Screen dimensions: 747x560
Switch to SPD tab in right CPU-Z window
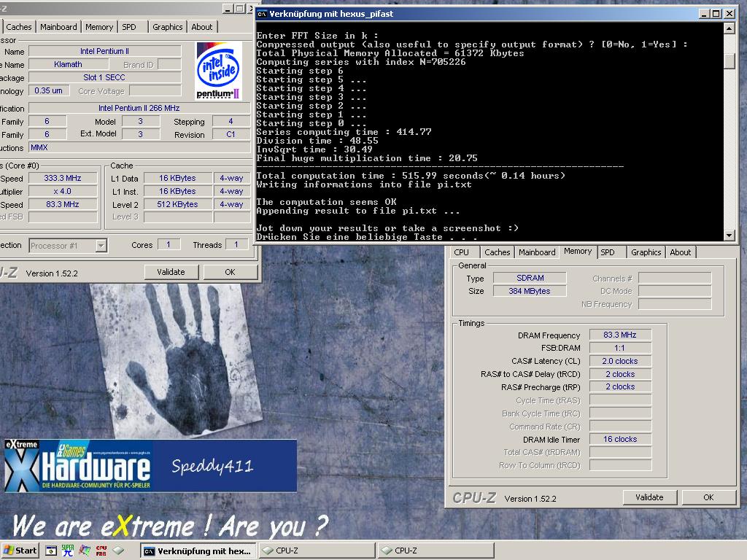tap(608, 252)
